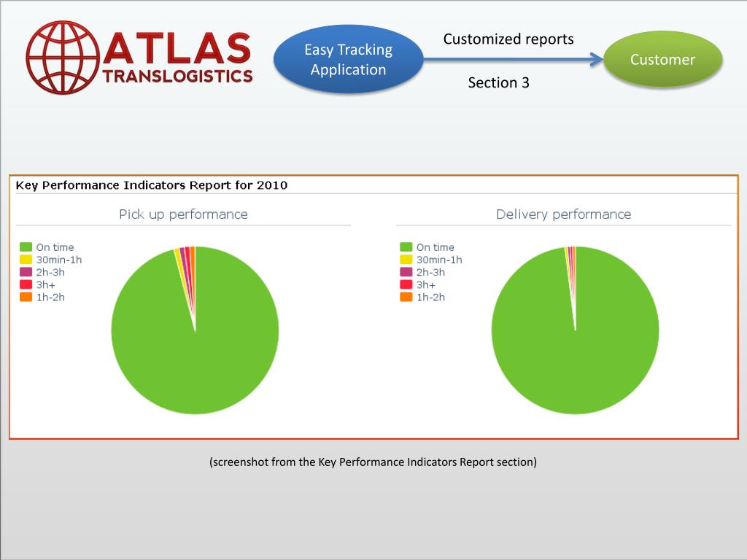Screen dimensions: 747x560
Task: Click red 3h+ swatch in Pick up legend
Action: point(26,284)
